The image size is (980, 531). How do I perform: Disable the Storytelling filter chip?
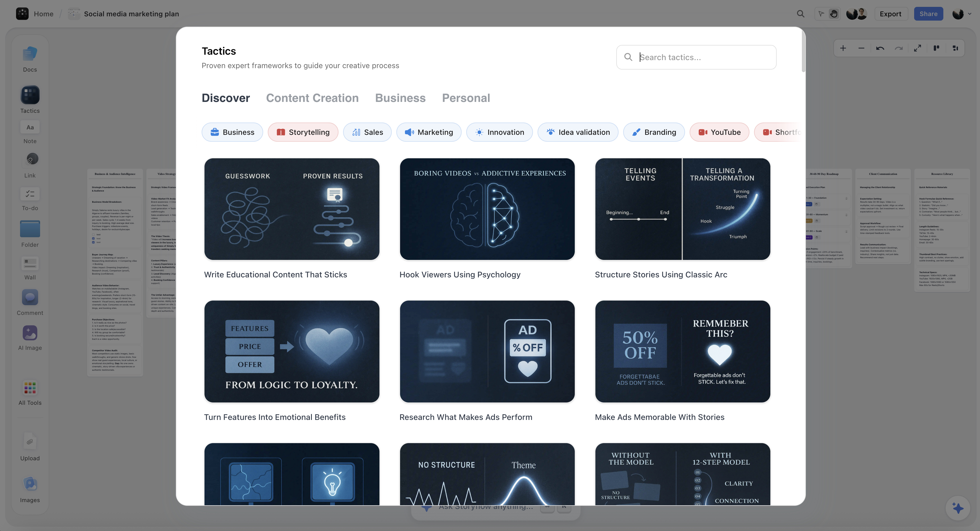pyautogui.click(x=303, y=132)
